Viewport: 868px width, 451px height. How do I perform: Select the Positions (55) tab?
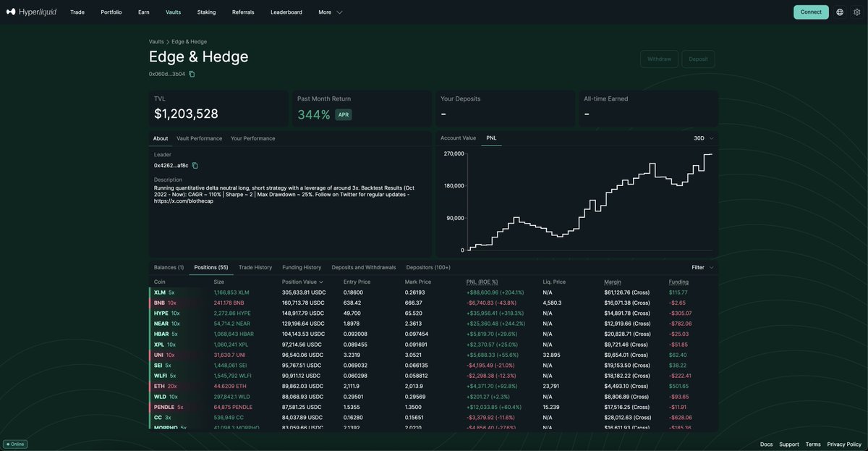coord(211,267)
